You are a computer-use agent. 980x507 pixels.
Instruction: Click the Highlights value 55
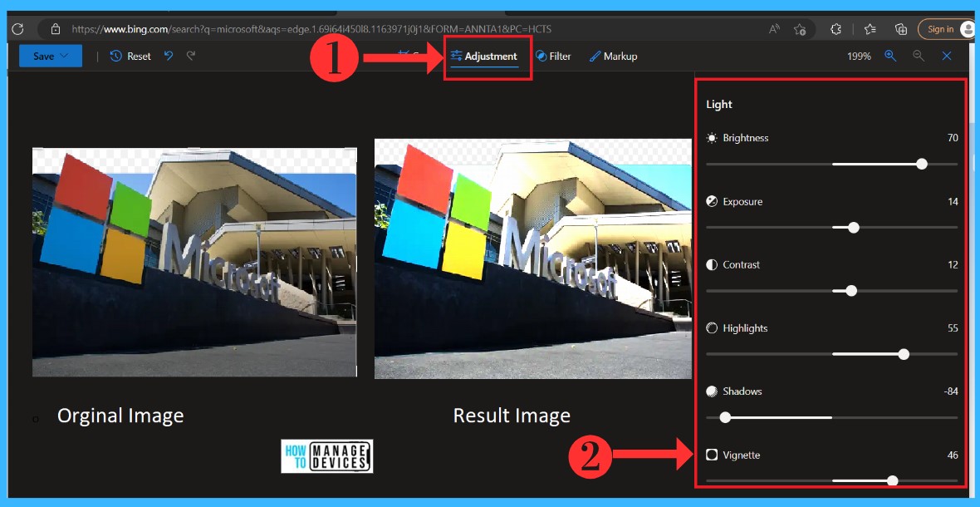coord(953,327)
